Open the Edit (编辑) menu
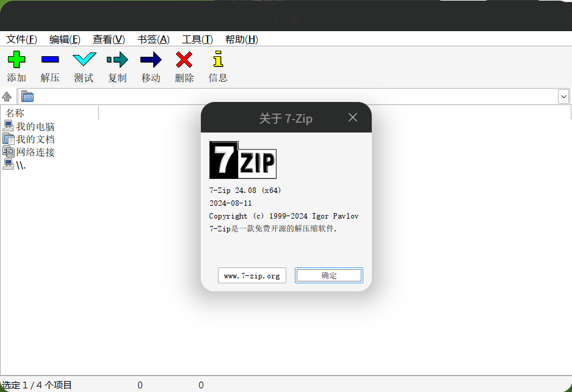 [65, 39]
